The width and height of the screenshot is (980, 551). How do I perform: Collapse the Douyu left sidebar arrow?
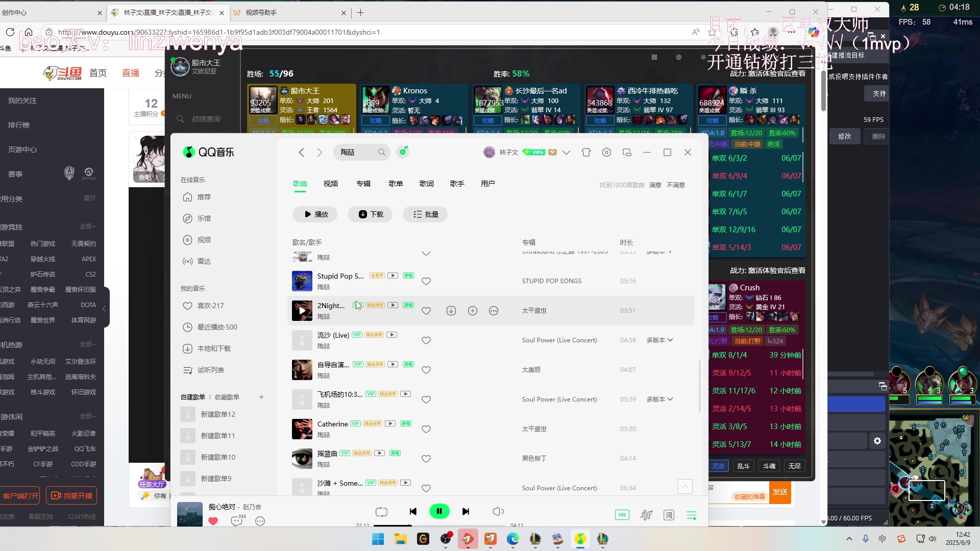pyautogui.click(x=105, y=309)
